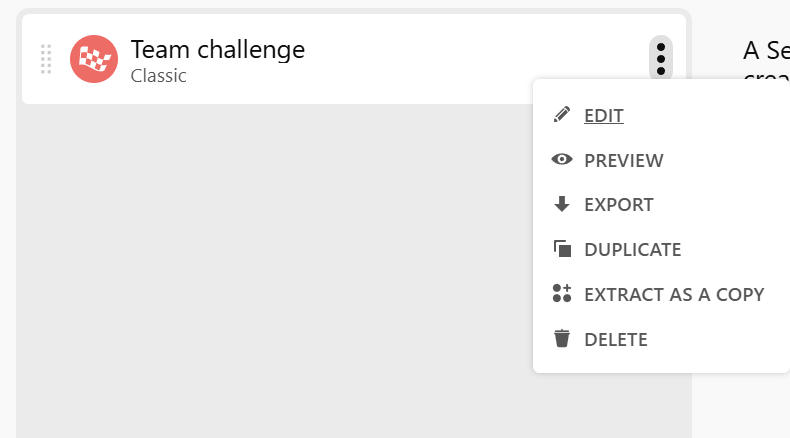Click the eye icon beside Preview
This screenshot has width=790, height=438.
(x=562, y=160)
